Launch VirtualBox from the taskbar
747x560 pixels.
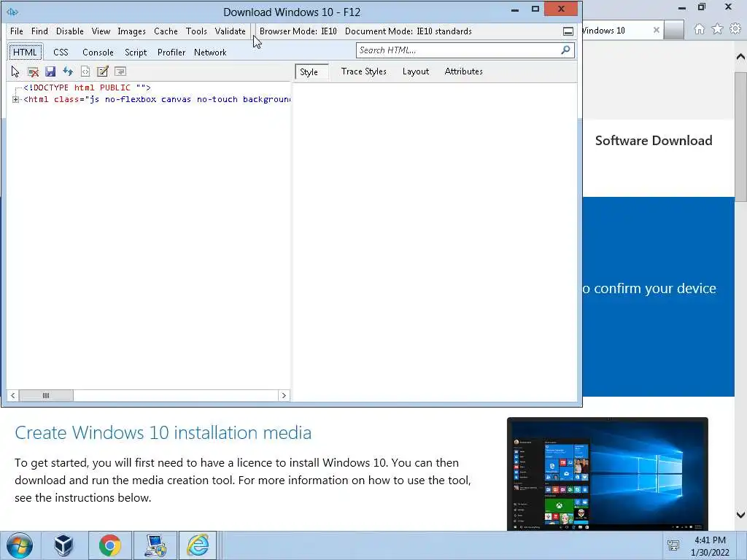pos(63,545)
